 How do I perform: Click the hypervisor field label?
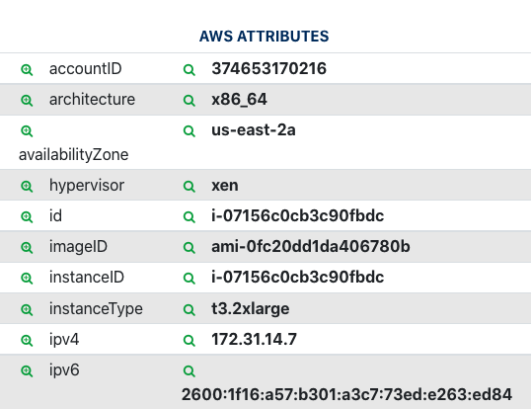pyautogui.click(x=87, y=186)
